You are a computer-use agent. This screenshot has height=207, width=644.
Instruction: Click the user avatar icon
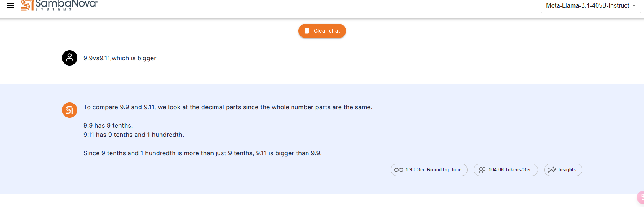(x=70, y=58)
